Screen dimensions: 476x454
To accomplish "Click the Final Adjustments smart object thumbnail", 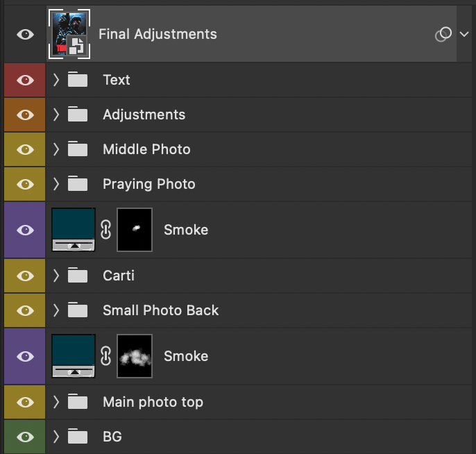I will [x=70, y=33].
